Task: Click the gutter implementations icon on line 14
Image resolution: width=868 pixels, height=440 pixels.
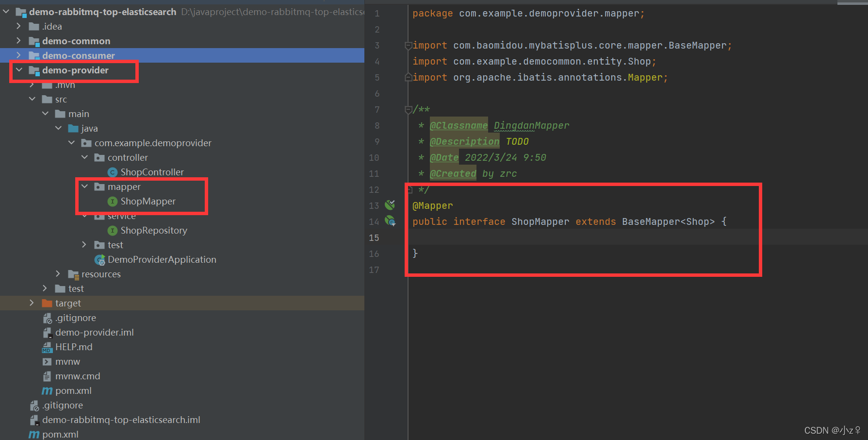Action: tap(390, 221)
